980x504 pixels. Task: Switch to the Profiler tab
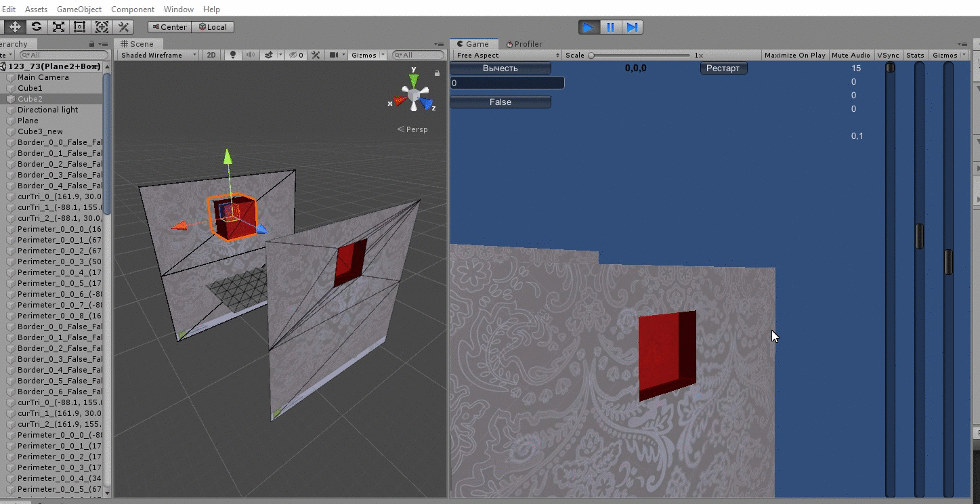coord(524,44)
